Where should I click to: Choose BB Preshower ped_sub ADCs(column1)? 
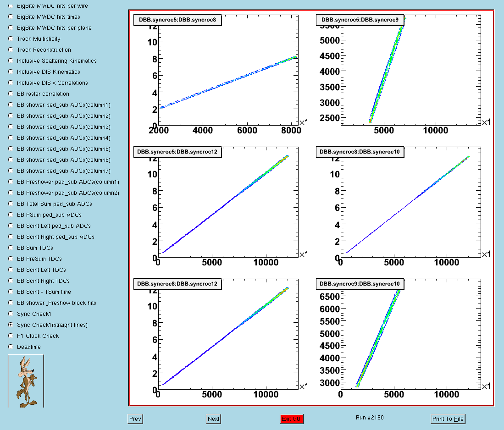[x=11, y=182]
